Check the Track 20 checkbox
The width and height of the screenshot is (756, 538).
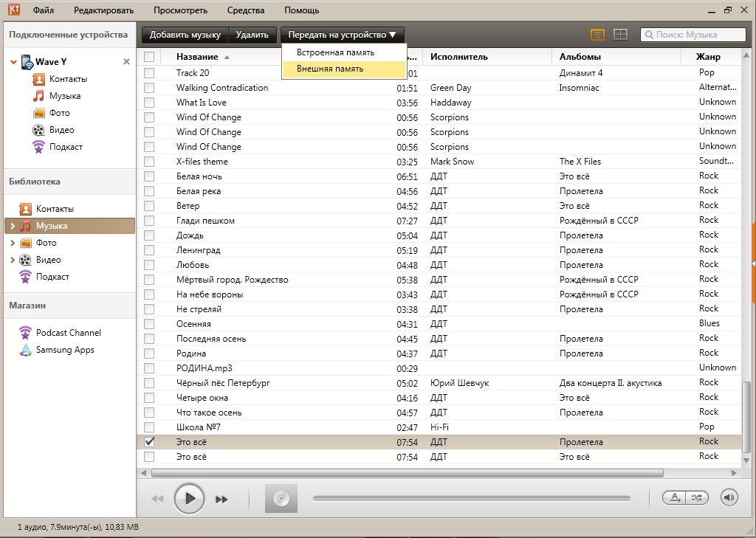[x=149, y=73]
